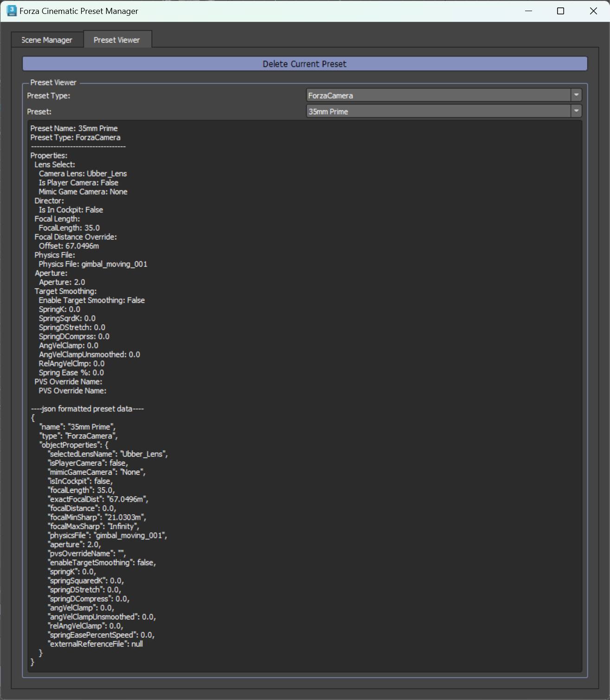Click the JSON 'relAngVelClamp' line
This screenshot has height=700, width=610.
tap(86, 626)
